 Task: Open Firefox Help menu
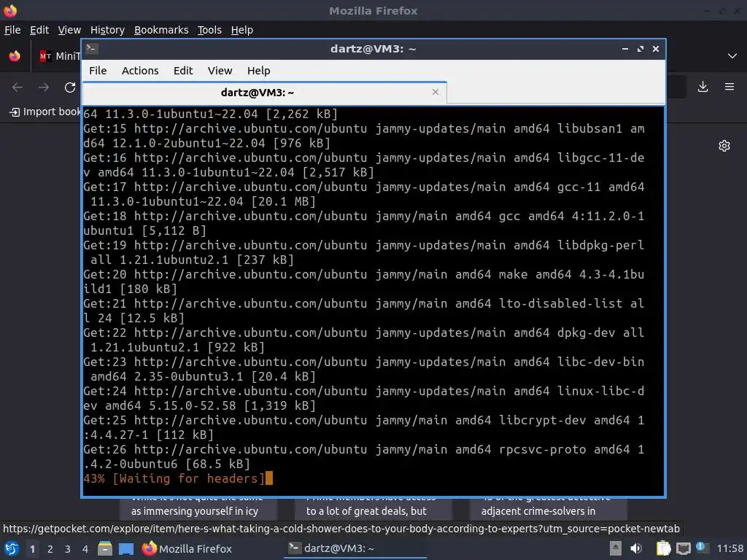[x=242, y=30]
